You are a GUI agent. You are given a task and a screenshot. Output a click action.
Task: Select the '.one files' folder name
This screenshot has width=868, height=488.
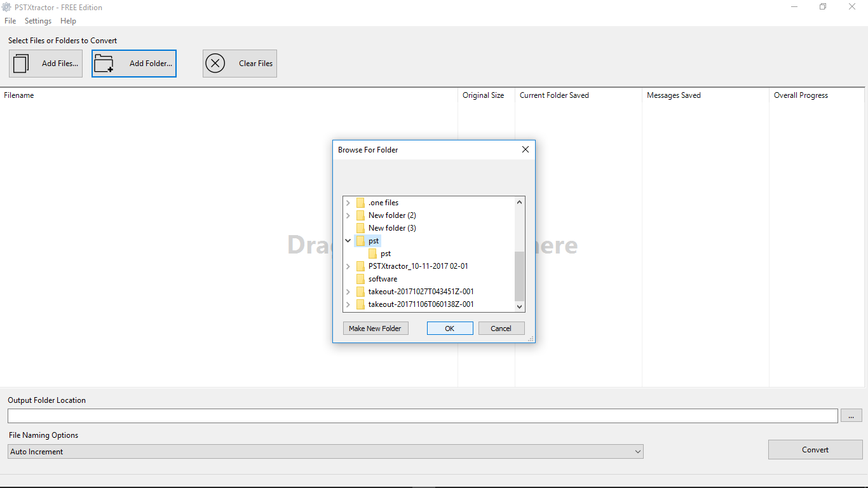pos(383,203)
